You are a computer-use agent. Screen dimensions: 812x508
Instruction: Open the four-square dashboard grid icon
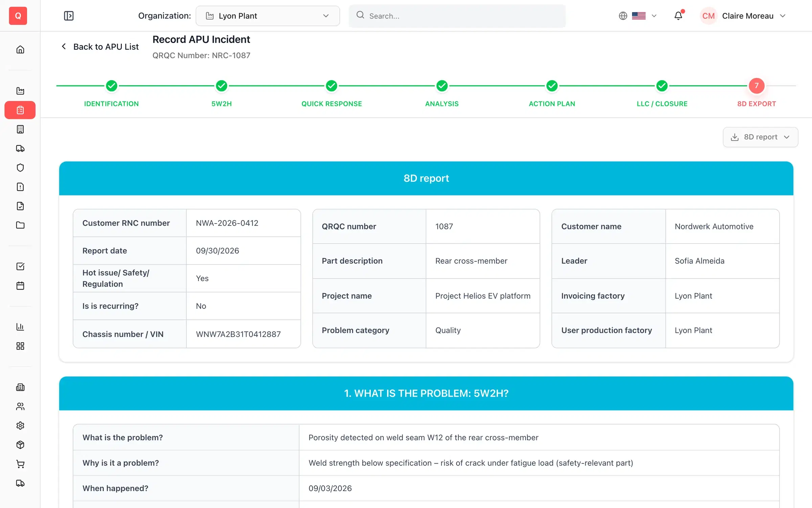pyautogui.click(x=20, y=346)
